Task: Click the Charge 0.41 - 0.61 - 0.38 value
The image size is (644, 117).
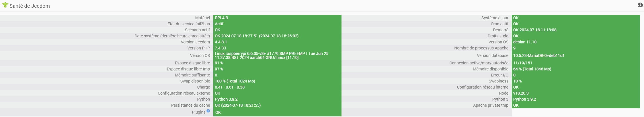Action: click(230, 87)
